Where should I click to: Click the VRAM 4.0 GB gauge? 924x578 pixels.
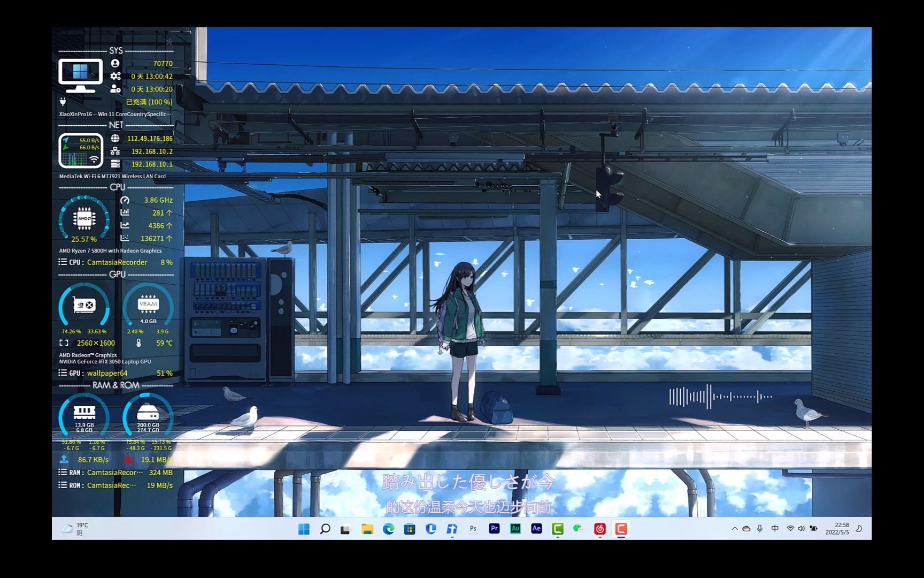[x=148, y=306]
